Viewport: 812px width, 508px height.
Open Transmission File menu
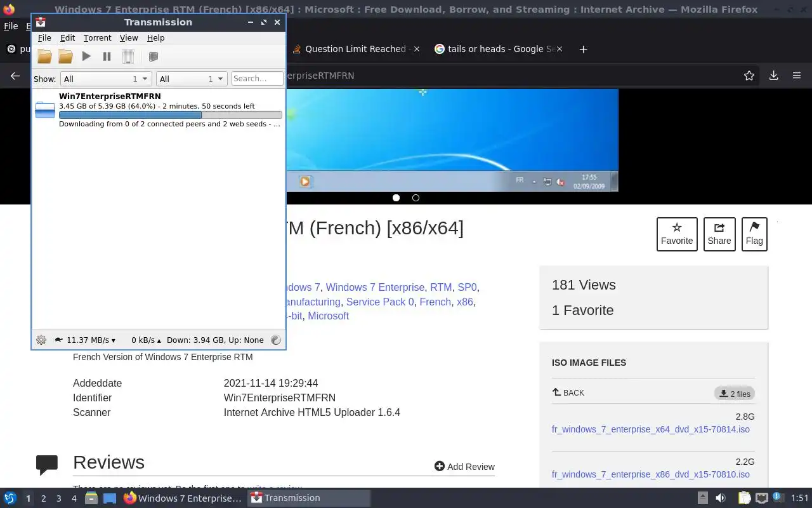tap(44, 38)
